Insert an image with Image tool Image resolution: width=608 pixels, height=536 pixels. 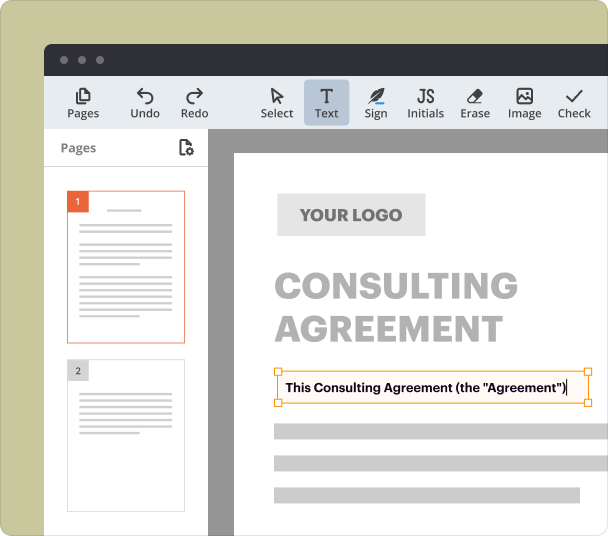[524, 102]
